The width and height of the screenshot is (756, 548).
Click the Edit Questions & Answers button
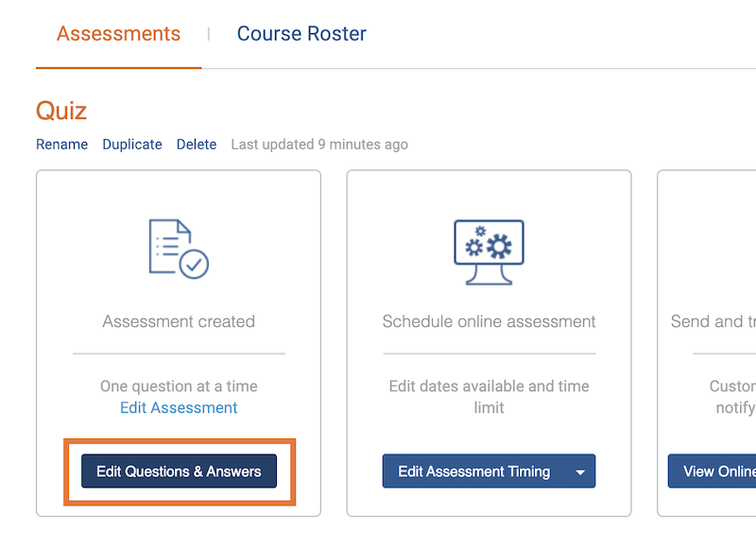[178, 471]
